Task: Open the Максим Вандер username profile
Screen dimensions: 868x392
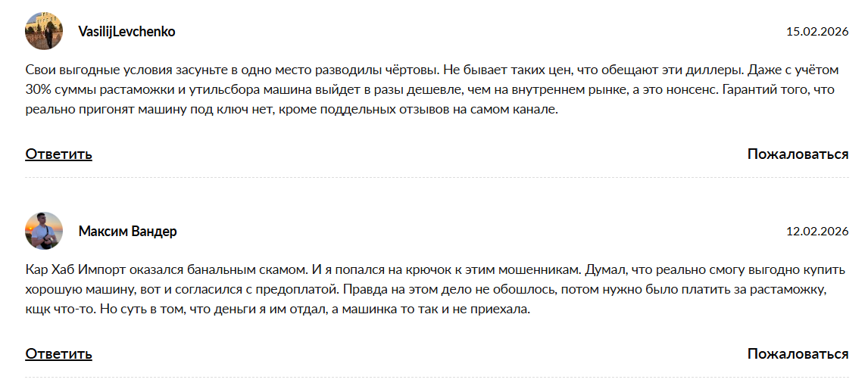Action: click(127, 232)
